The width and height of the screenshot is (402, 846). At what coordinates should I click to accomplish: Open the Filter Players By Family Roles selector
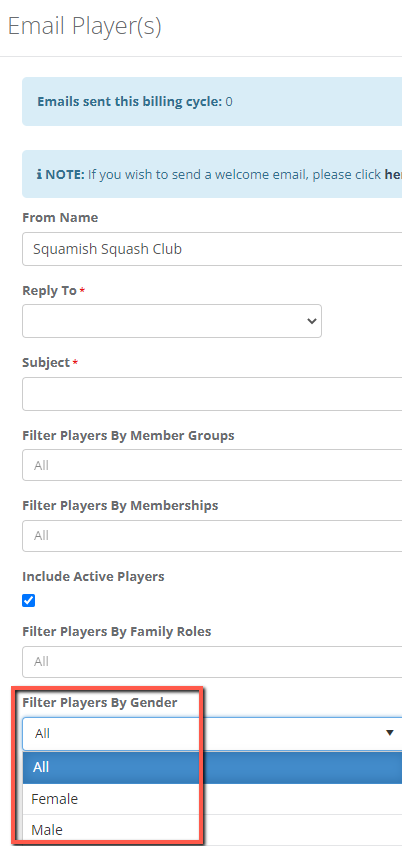click(x=212, y=661)
